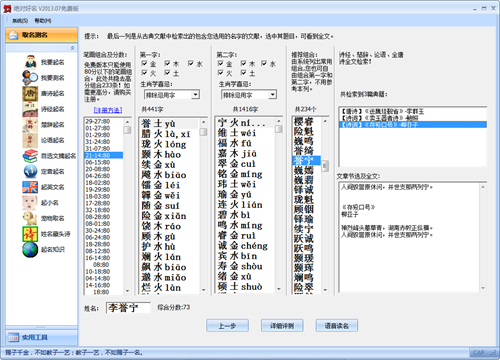This screenshot has width=500, height=360.
Task: Select the first 【唐诗】 search result
Action: point(413,111)
